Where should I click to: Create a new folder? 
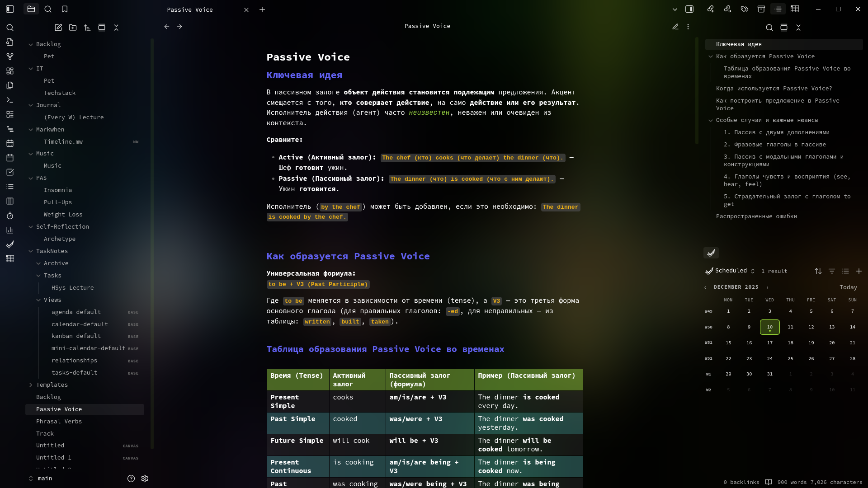(x=73, y=28)
